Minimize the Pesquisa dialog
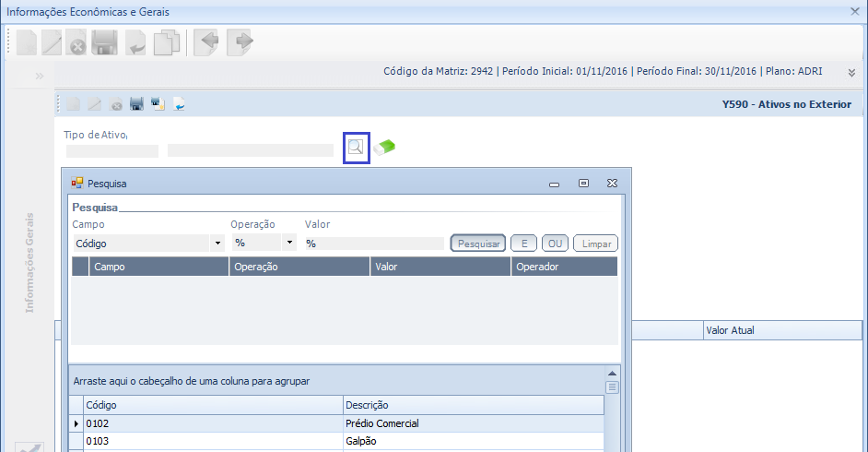This screenshot has height=452, width=868. click(554, 184)
